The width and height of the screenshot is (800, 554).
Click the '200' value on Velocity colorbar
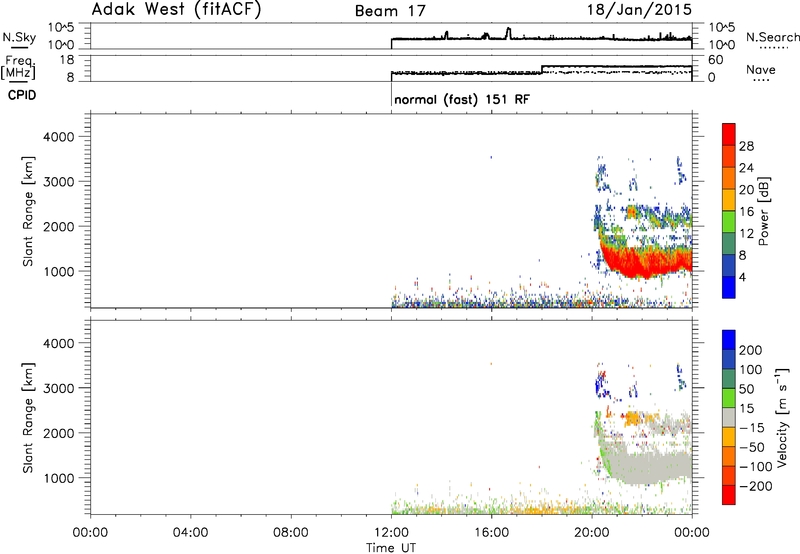pos(751,350)
